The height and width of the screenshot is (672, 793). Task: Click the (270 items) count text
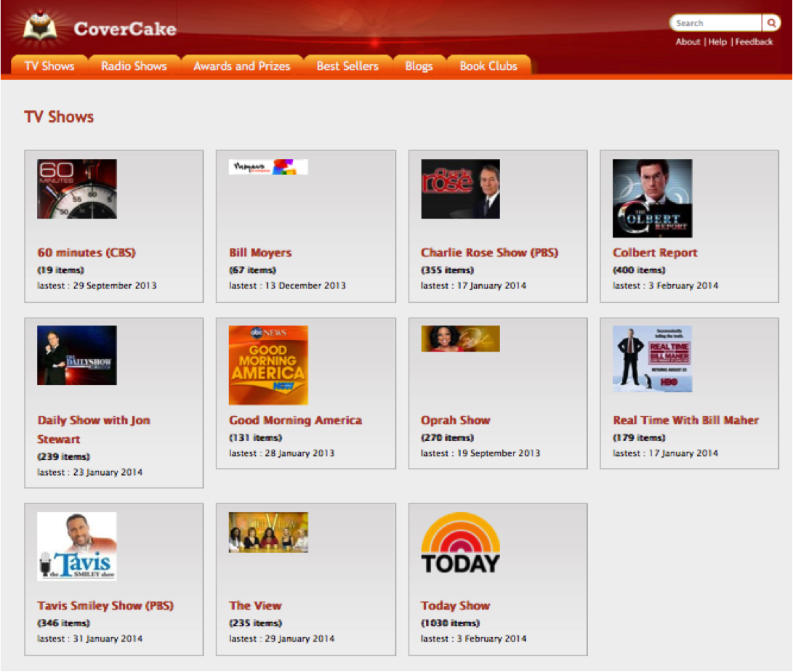(447, 437)
